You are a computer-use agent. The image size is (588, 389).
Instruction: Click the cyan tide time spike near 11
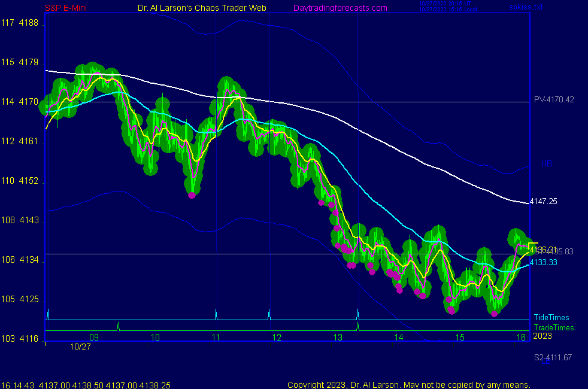pos(216,314)
